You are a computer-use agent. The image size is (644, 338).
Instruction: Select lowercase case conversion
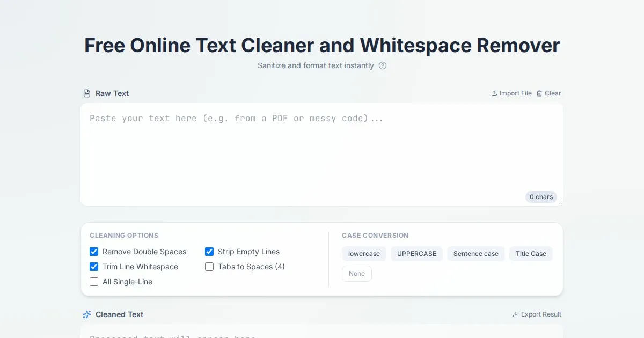click(364, 254)
